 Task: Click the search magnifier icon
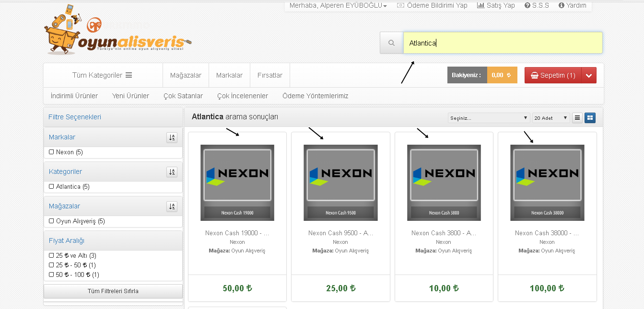coord(391,43)
